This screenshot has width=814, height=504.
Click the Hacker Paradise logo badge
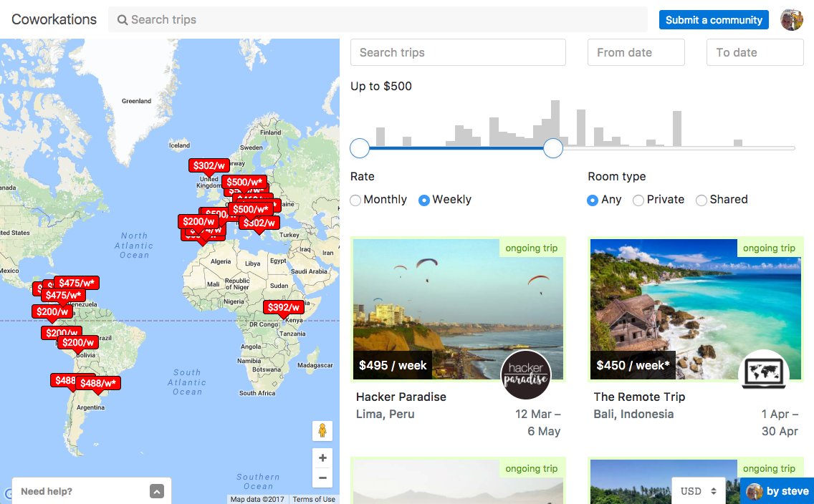525,374
